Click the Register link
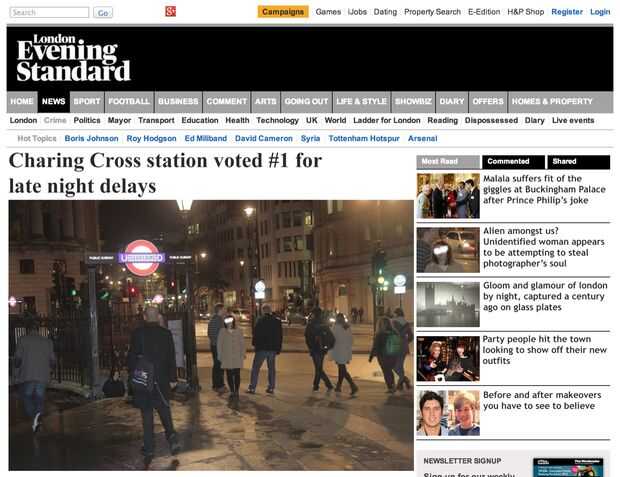The image size is (620, 477). [567, 12]
